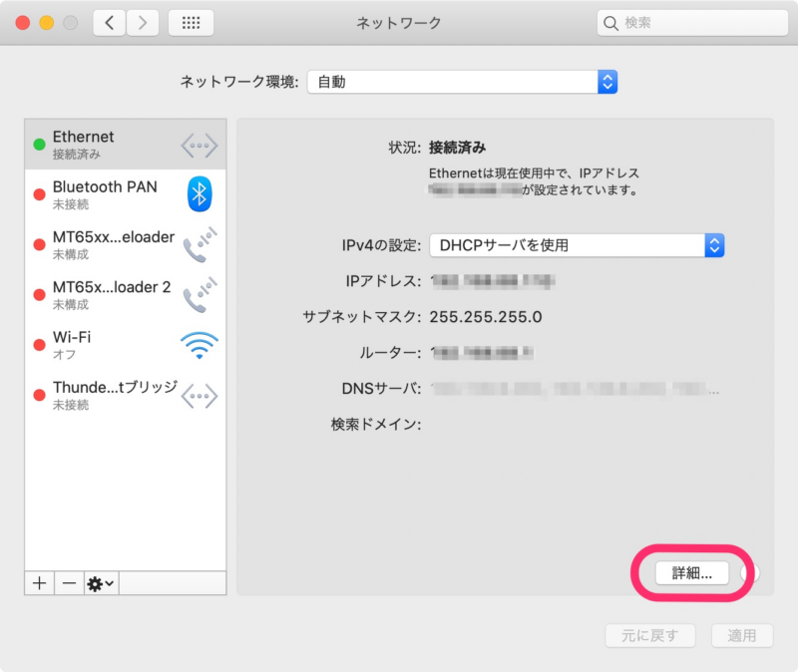Add a network service with plus button
Screen dimensions: 798x672
[x=40, y=583]
